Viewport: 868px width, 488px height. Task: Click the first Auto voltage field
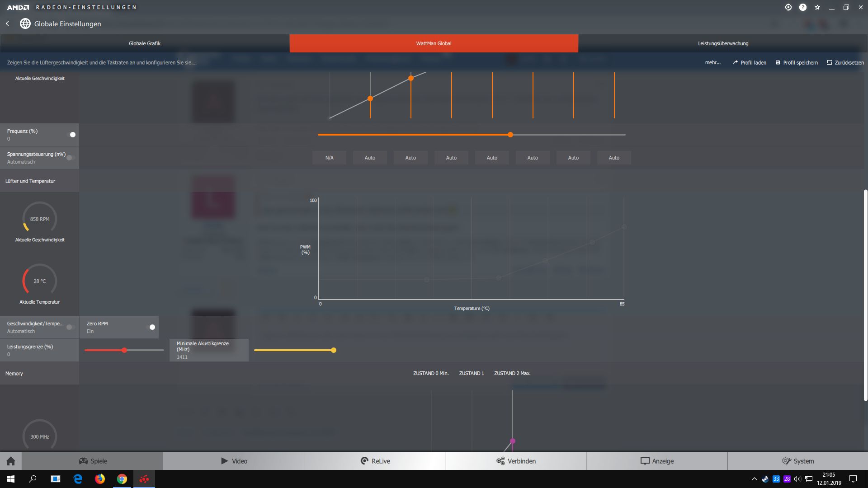(x=370, y=158)
